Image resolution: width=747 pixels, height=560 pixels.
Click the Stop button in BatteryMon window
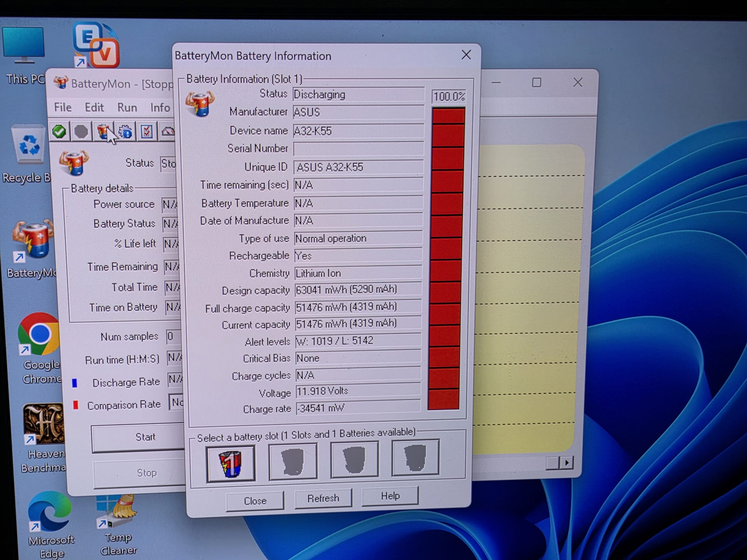[x=139, y=474]
